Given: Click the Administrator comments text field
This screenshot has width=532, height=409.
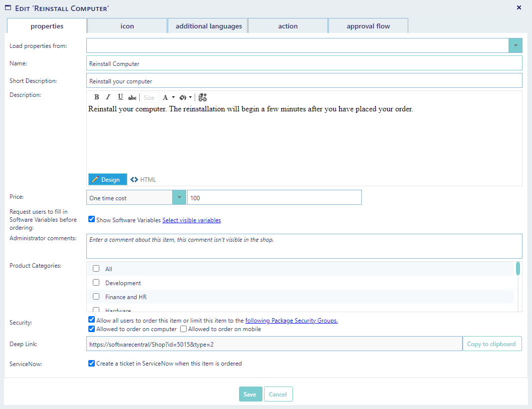Looking at the screenshot, I should click(304, 246).
